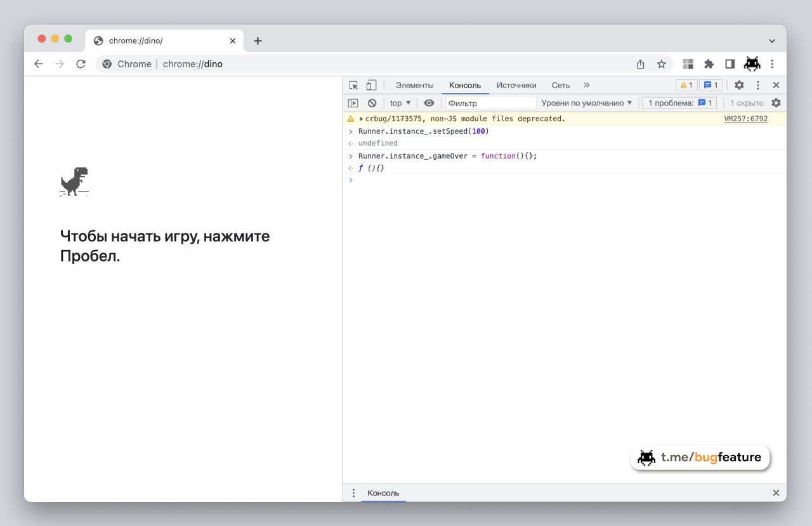
Task: Click the 1 проблема issues button
Action: (x=679, y=103)
